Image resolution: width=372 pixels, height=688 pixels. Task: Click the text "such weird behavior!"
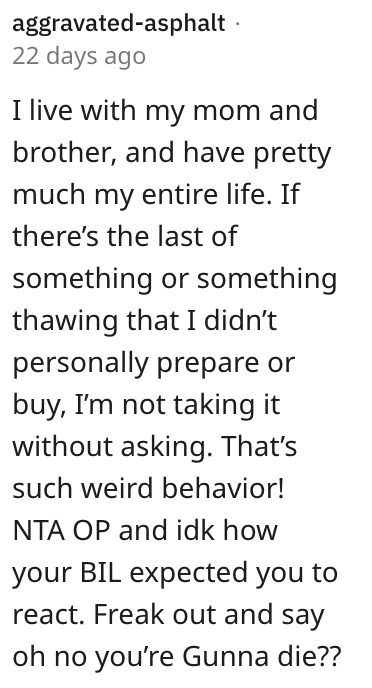point(148,488)
